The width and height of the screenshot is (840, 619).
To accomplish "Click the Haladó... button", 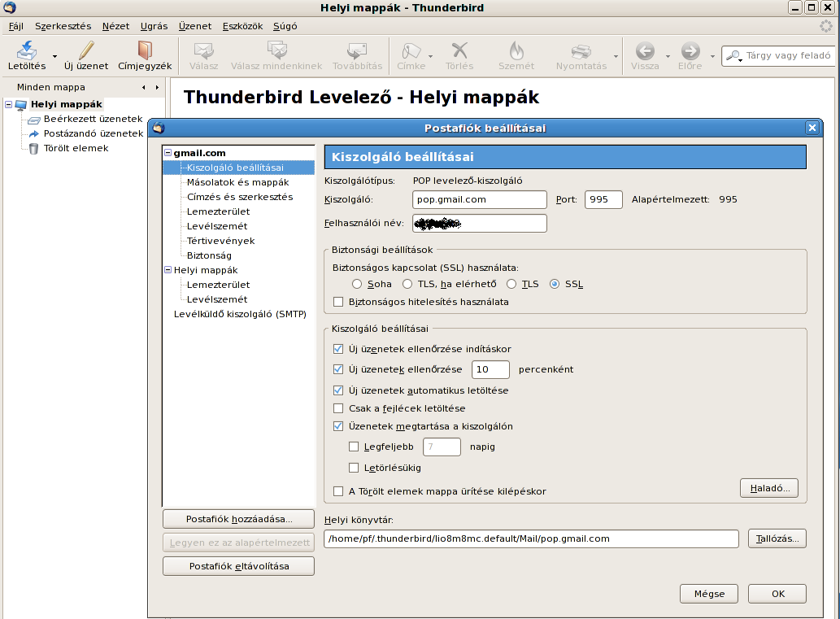I will click(768, 488).
